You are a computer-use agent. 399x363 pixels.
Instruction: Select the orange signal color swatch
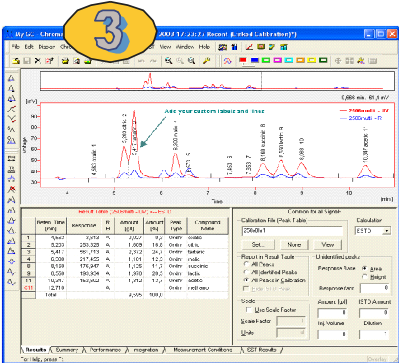pyautogui.click(x=300, y=60)
